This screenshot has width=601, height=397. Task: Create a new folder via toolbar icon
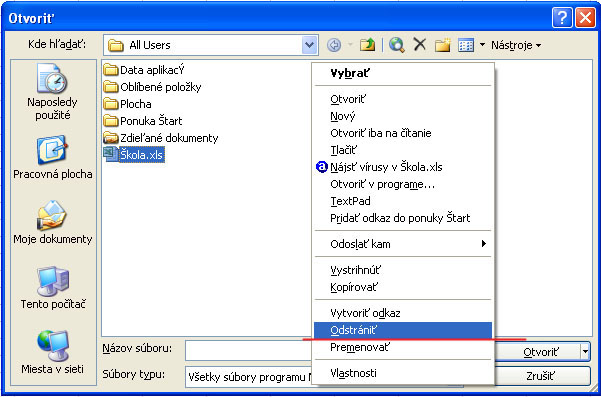(442, 45)
